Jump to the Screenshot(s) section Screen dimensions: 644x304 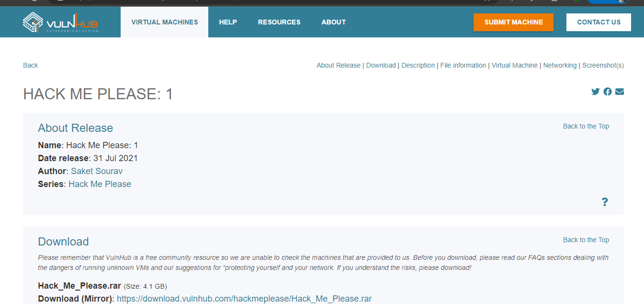(x=603, y=65)
